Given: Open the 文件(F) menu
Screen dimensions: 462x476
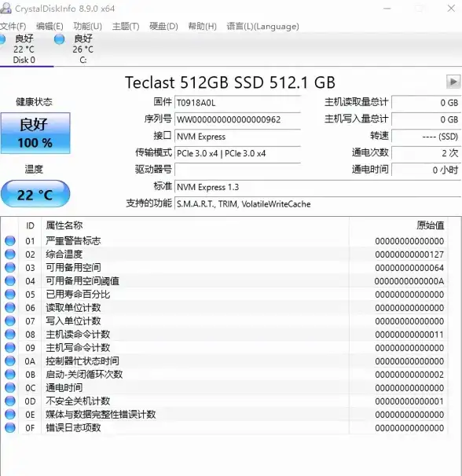Looking at the screenshot, I should pos(13,27).
